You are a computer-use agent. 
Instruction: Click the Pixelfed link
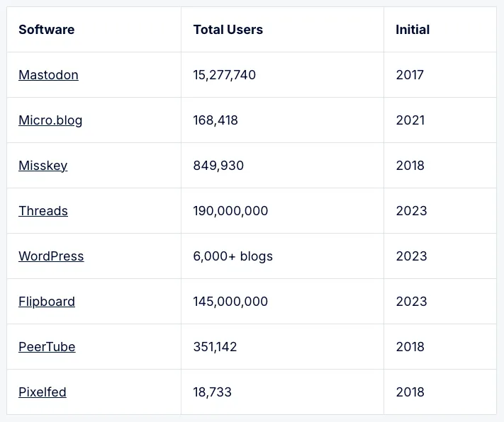pos(43,392)
